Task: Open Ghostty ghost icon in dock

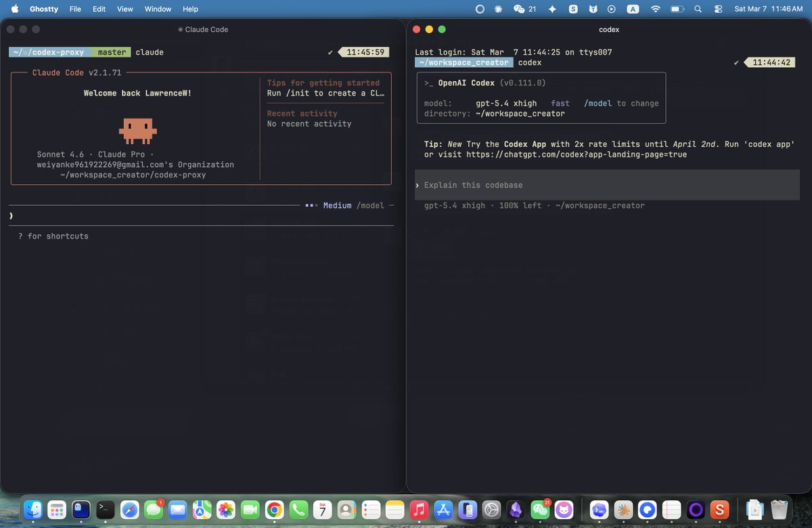Action: [x=81, y=509]
